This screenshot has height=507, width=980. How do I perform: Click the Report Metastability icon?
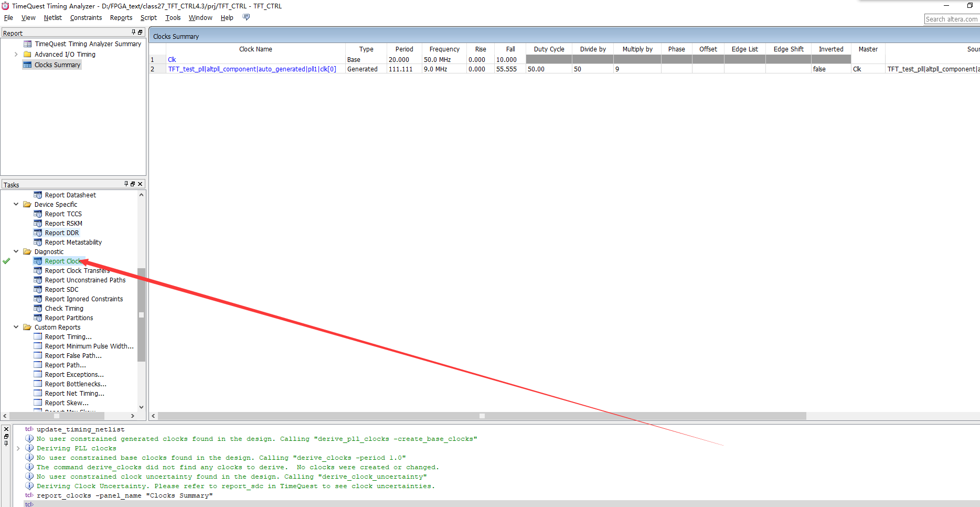pos(38,242)
